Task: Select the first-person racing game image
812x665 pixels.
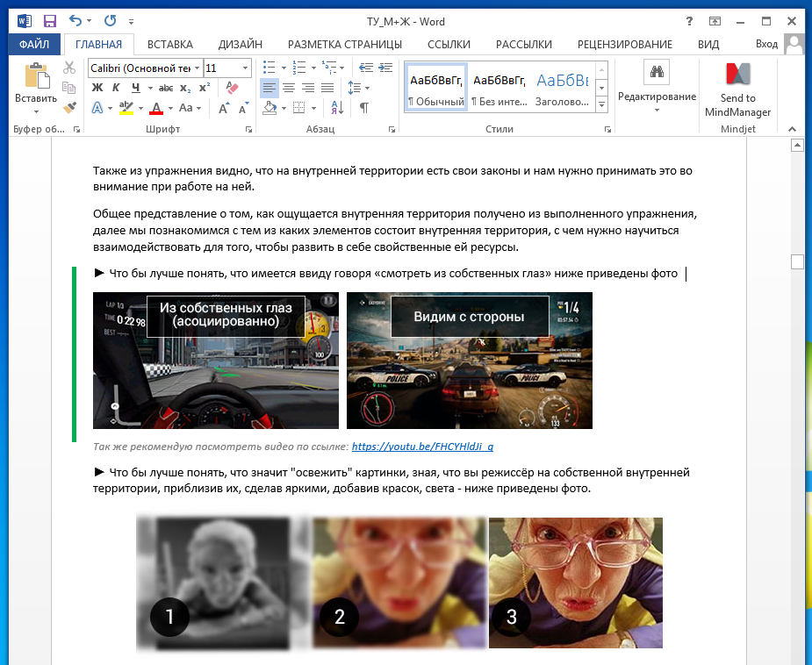Action: pos(216,361)
